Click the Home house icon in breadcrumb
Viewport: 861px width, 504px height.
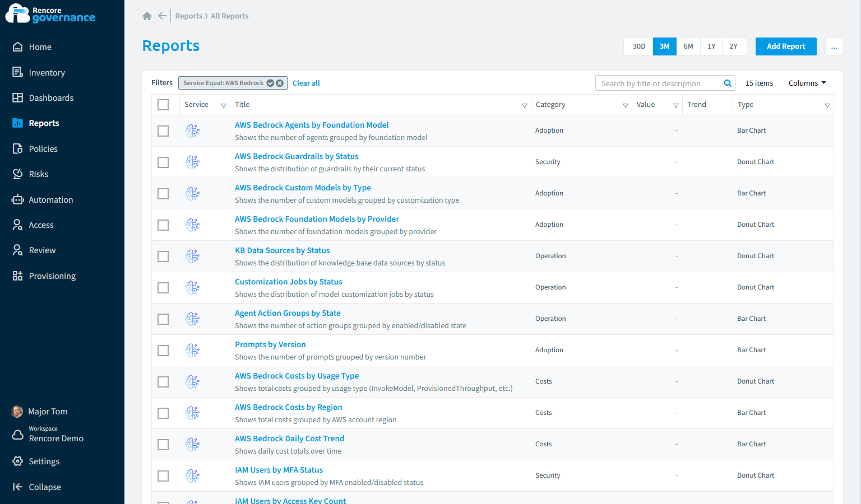[147, 16]
